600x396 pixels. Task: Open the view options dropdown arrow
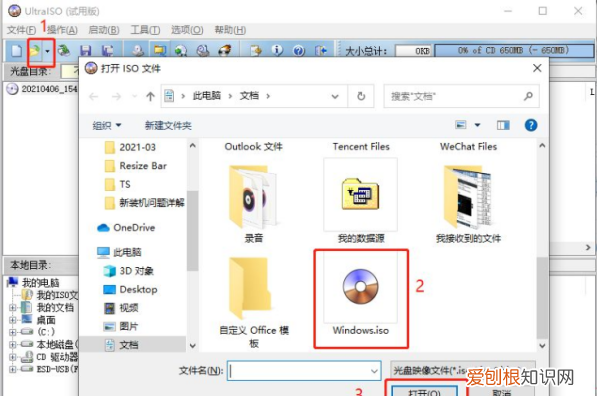point(478,125)
